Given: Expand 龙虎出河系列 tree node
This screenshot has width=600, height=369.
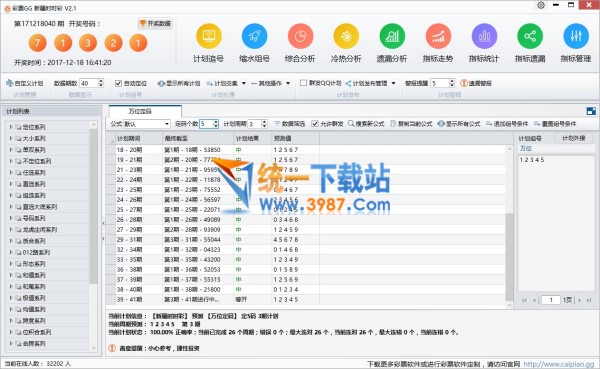Looking at the screenshot, I should click(11, 229).
